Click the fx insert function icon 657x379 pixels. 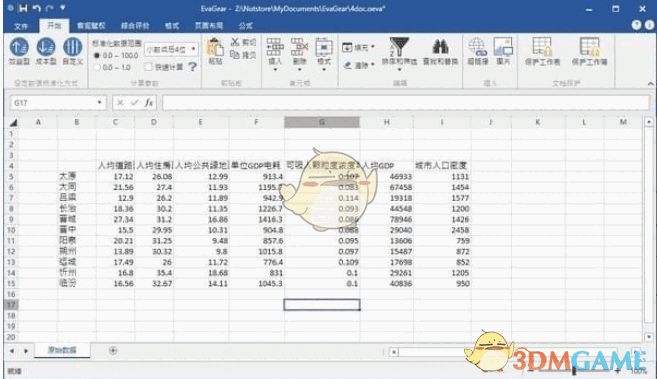pos(148,103)
